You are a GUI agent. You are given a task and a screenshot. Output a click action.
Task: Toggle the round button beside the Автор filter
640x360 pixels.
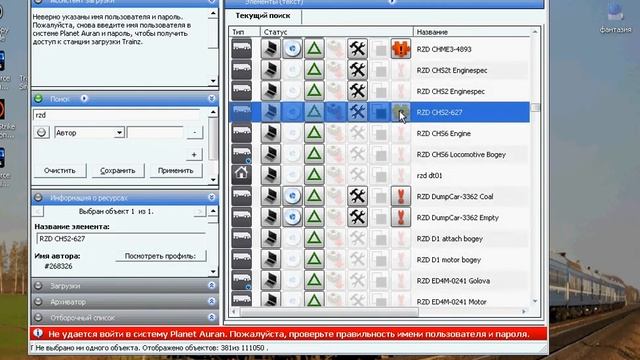[x=41, y=133]
